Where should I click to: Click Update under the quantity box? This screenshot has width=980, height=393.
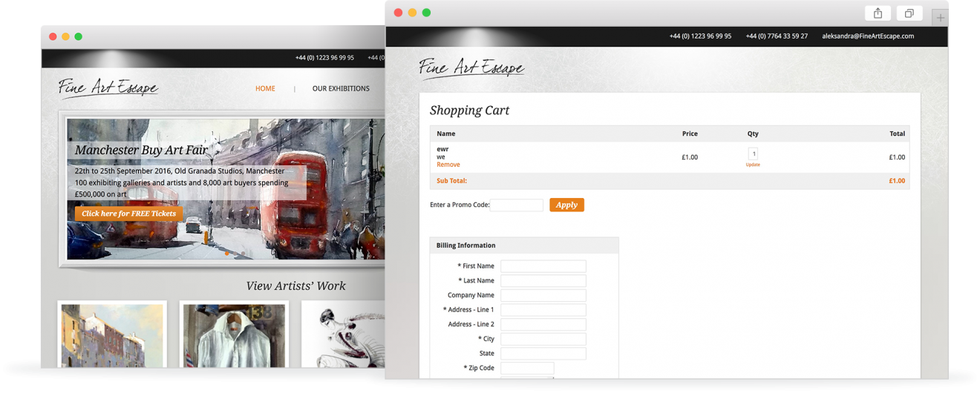click(753, 165)
